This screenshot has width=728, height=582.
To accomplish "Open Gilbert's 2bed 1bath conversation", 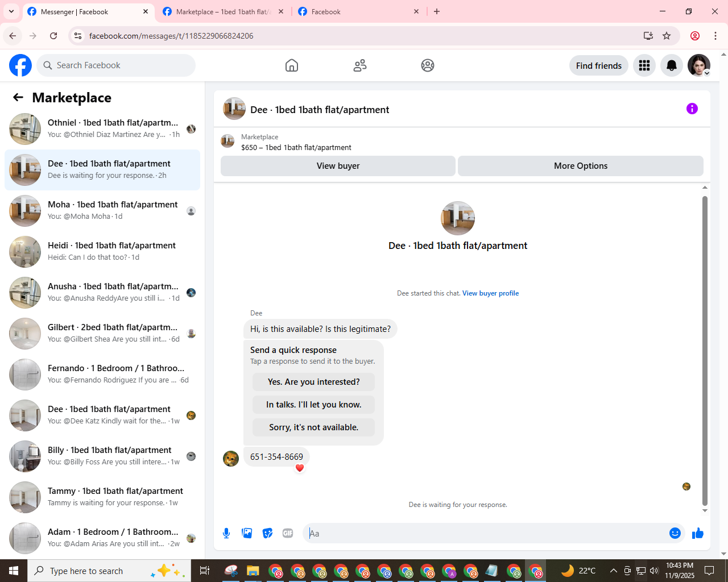I will point(102,334).
